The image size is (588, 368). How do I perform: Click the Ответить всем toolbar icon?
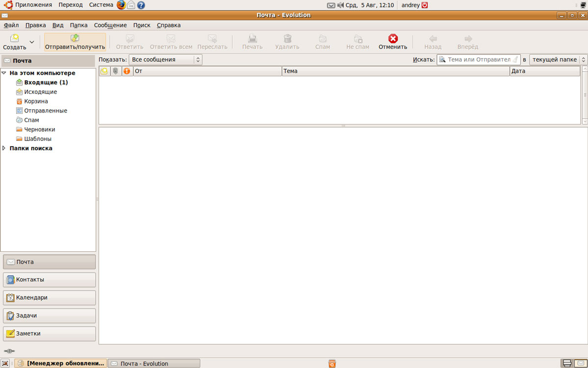[171, 38]
